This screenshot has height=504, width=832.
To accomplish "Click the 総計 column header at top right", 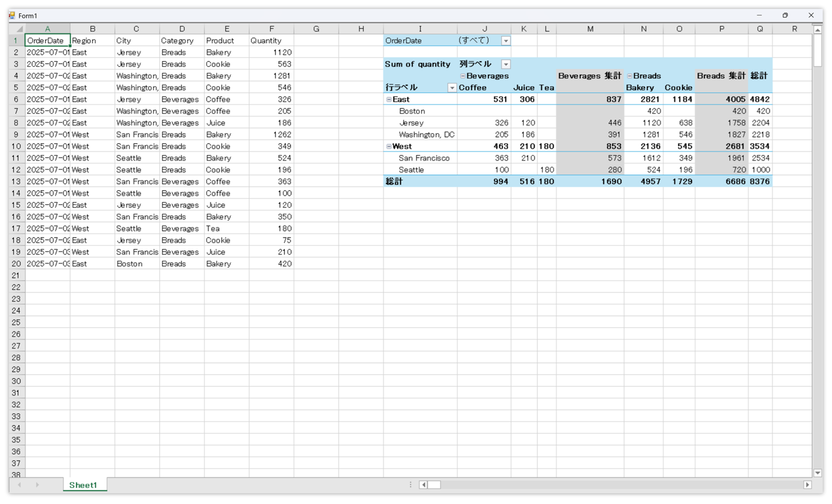I will point(760,76).
